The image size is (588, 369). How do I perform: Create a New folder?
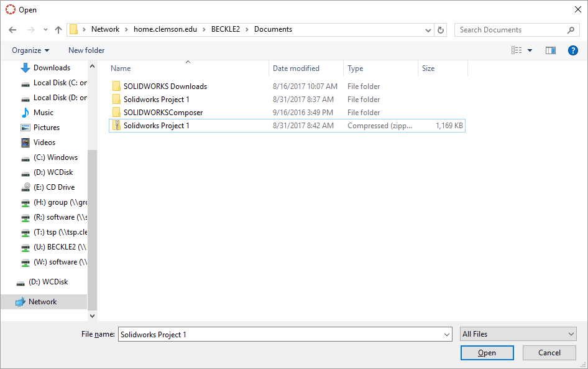click(86, 50)
